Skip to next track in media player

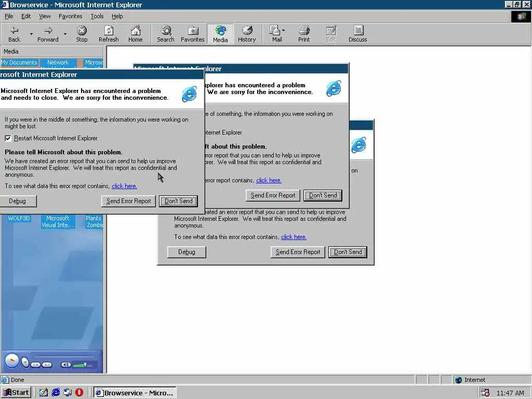click(x=47, y=365)
